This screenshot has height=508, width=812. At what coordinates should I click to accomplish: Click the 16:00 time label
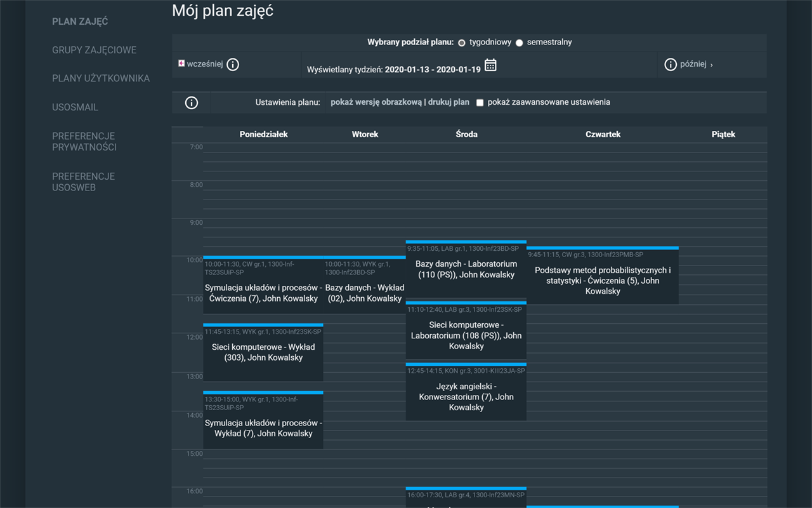[x=194, y=491]
